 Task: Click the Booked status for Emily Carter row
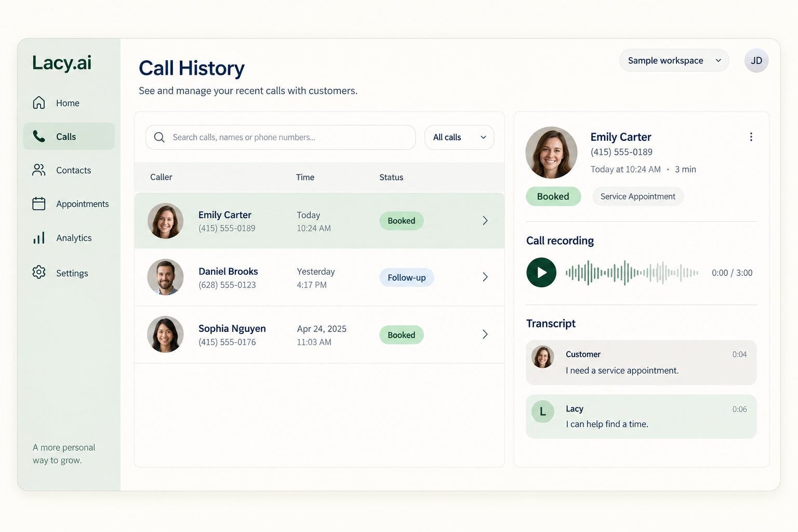(x=402, y=221)
